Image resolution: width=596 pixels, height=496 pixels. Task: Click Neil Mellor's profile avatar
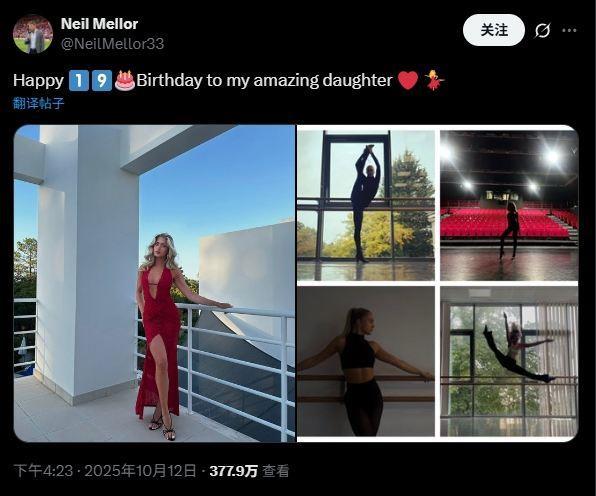click(x=33, y=34)
